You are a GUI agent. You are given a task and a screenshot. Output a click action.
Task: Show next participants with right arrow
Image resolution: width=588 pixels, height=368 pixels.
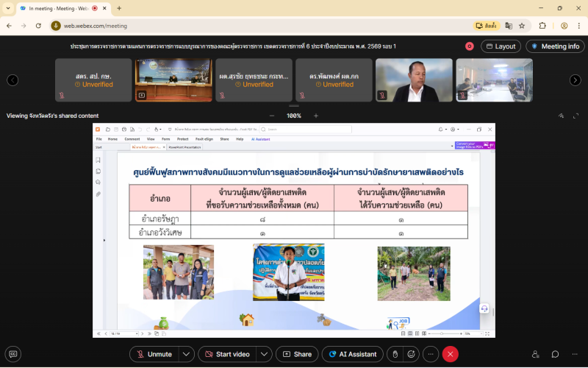pos(576,80)
